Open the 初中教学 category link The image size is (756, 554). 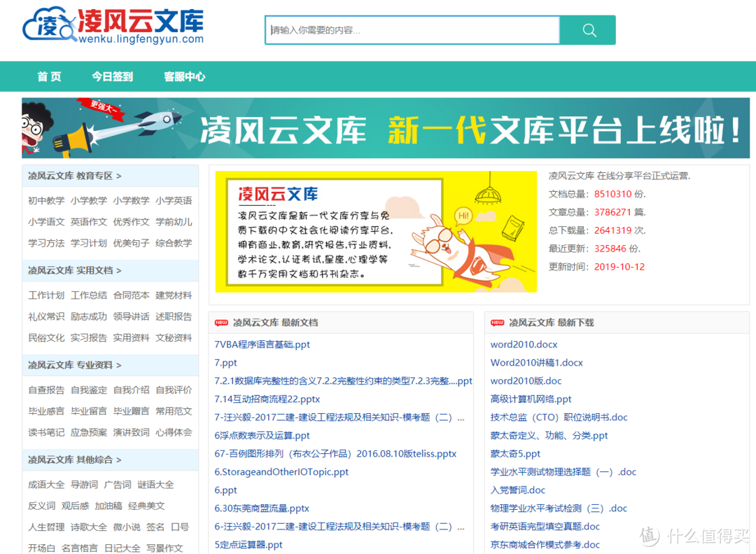click(x=46, y=200)
